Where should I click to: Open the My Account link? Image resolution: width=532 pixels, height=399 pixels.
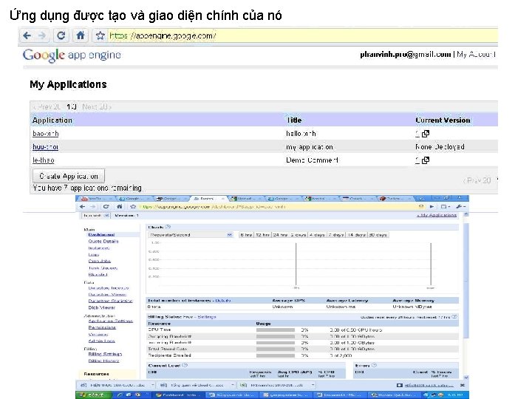coord(477,54)
